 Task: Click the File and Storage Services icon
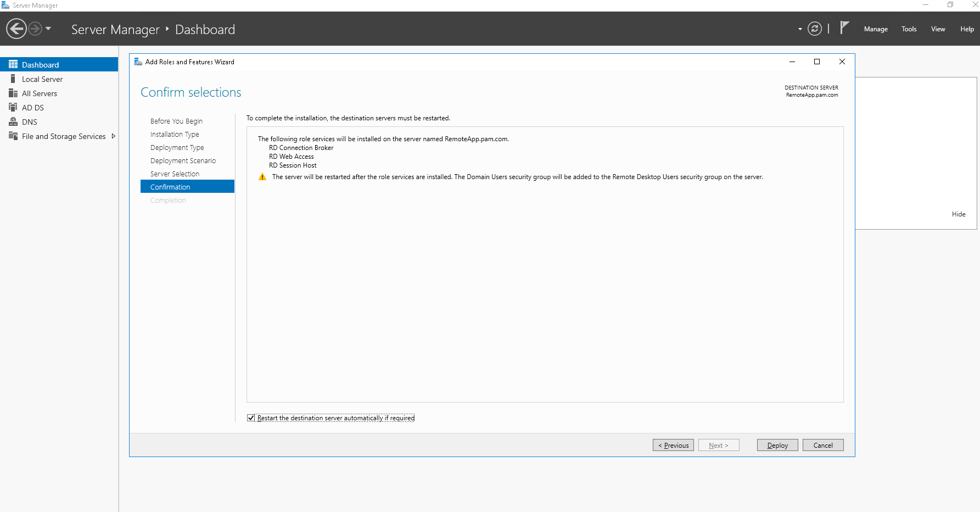coord(13,136)
